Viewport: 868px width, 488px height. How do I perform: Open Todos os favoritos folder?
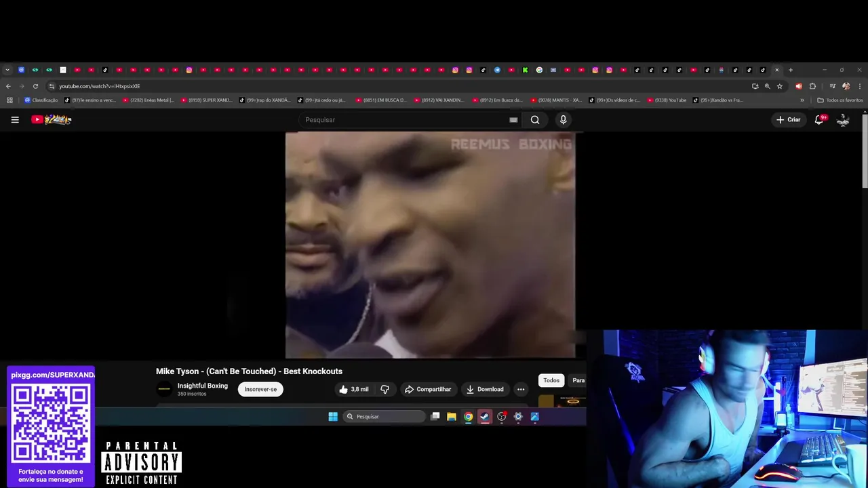coord(840,100)
